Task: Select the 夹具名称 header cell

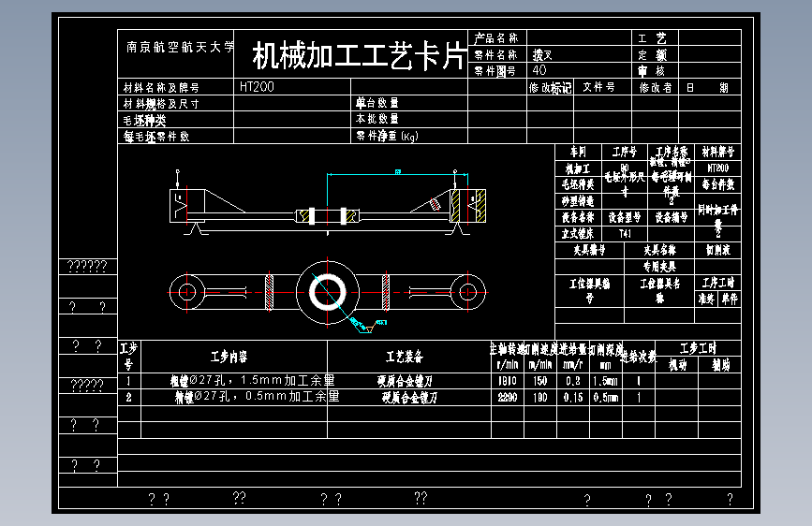Action: click(x=659, y=251)
